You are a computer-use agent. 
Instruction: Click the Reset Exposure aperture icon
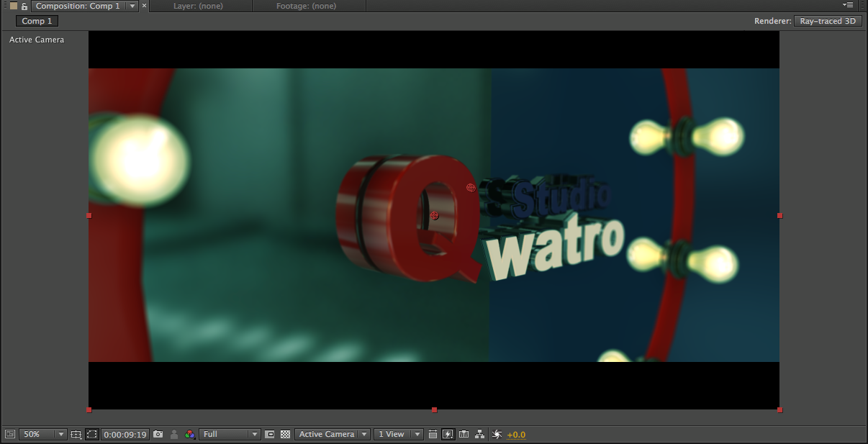[497, 435]
